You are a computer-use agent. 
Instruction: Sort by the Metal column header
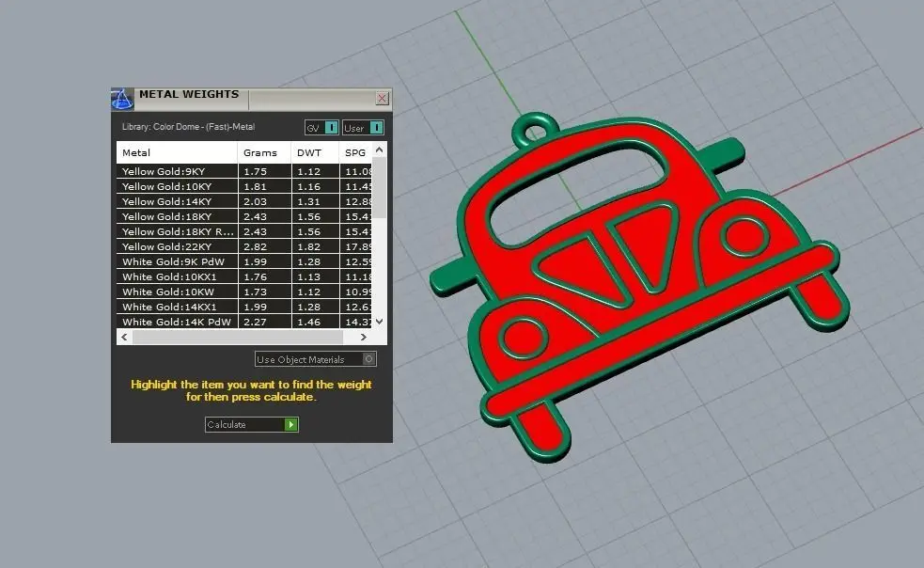pos(177,152)
